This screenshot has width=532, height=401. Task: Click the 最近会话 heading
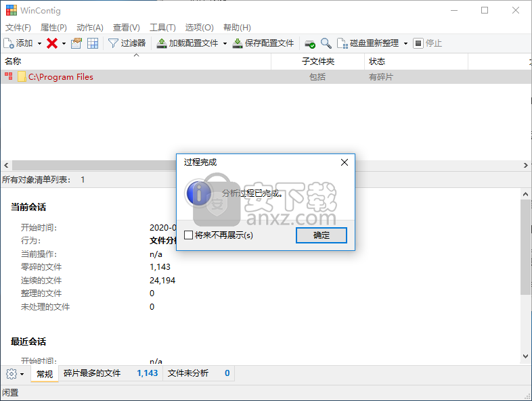pyautogui.click(x=28, y=341)
